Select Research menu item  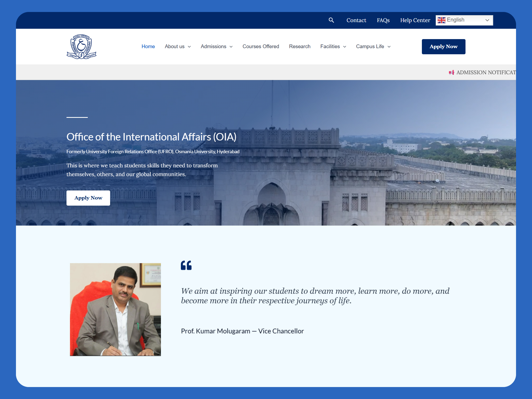coord(300,47)
